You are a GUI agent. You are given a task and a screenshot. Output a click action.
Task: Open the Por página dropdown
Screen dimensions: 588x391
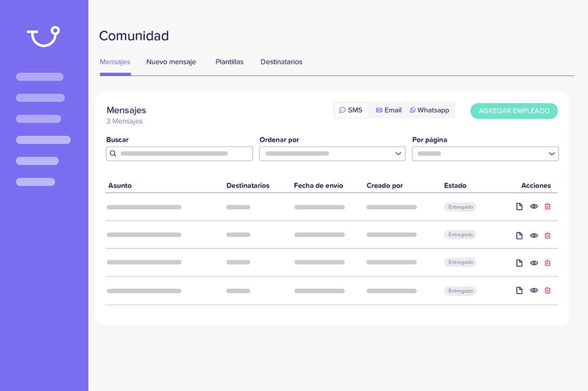[485, 153]
